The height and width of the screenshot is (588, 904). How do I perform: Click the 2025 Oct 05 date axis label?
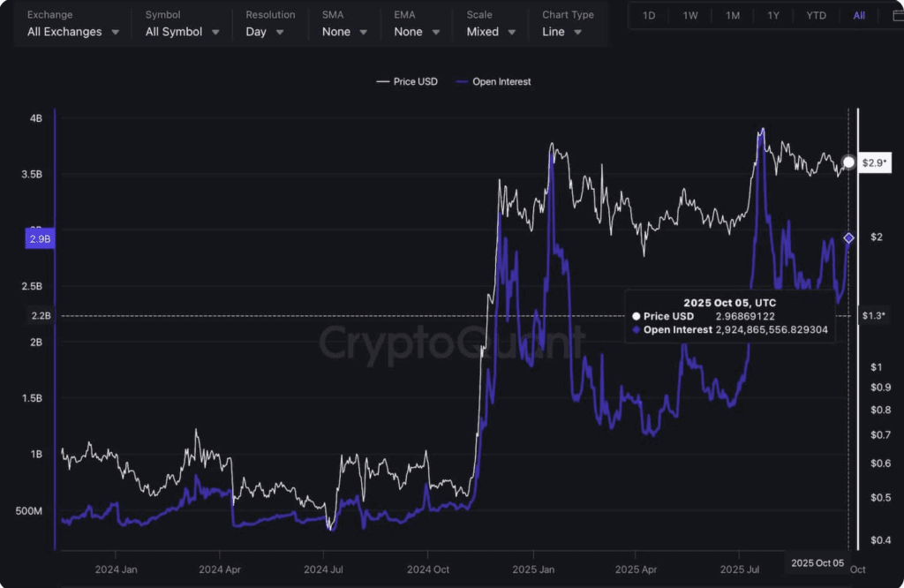tap(817, 563)
